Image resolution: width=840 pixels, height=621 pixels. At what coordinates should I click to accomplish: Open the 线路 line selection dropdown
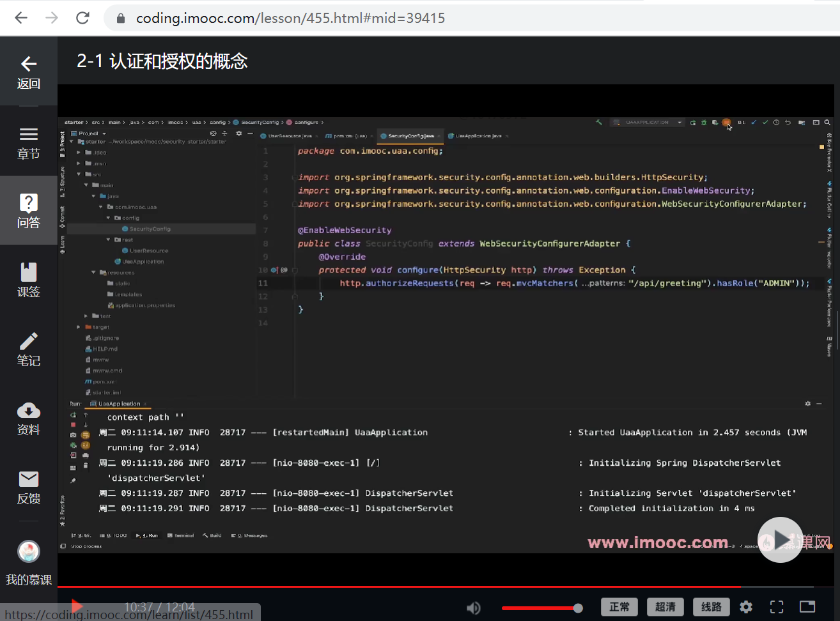pos(711,607)
